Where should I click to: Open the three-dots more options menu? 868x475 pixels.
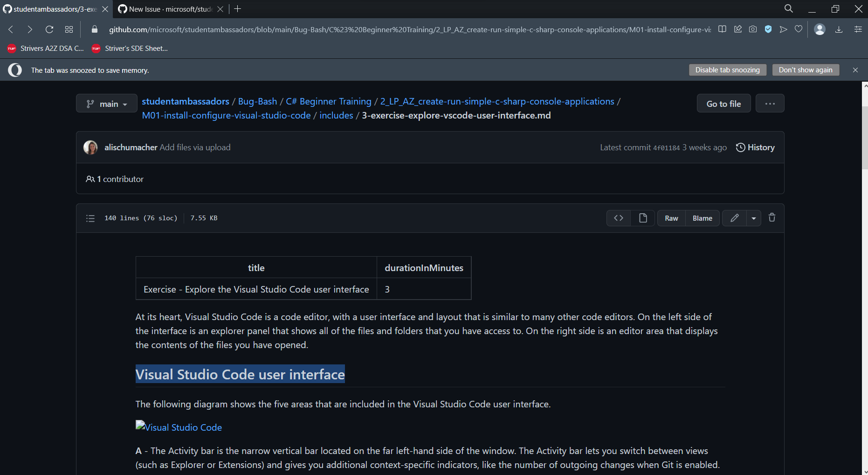pyautogui.click(x=770, y=103)
